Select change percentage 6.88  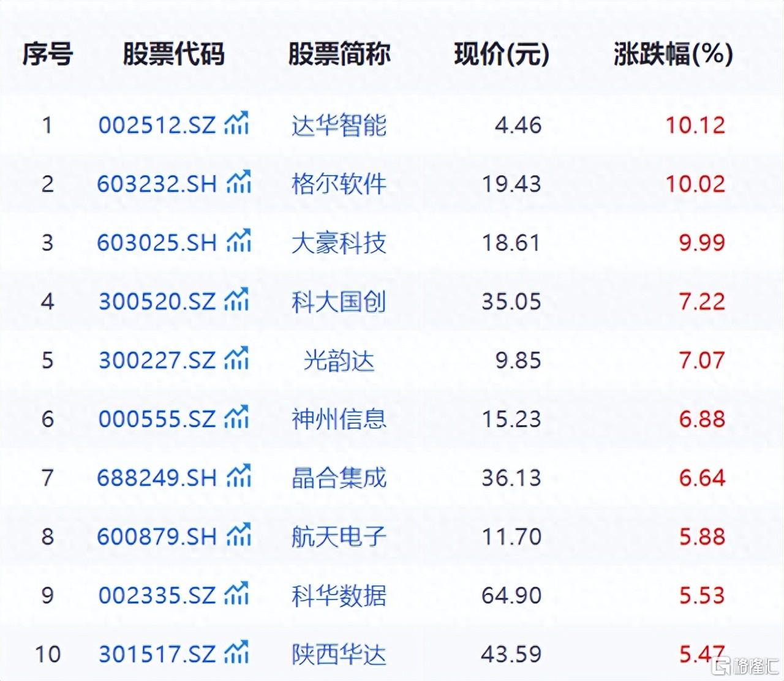tap(702, 420)
